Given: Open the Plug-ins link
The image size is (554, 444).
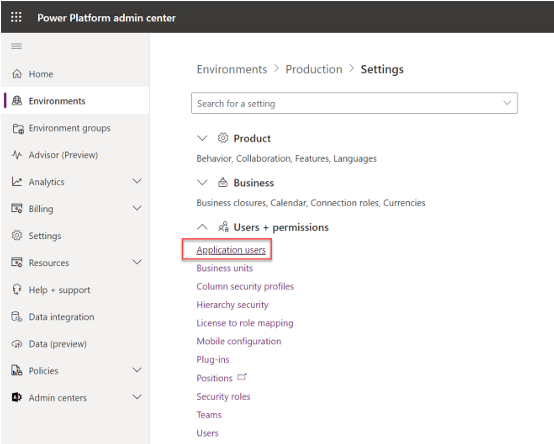Looking at the screenshot, I should coord(213,360).
